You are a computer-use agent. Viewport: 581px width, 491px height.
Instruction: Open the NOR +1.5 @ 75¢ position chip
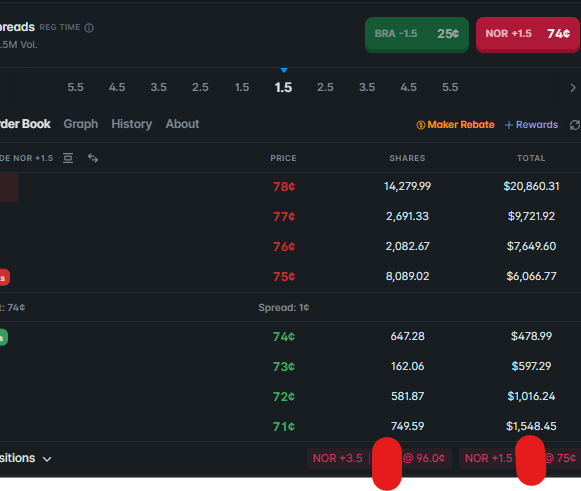[519, 458]
